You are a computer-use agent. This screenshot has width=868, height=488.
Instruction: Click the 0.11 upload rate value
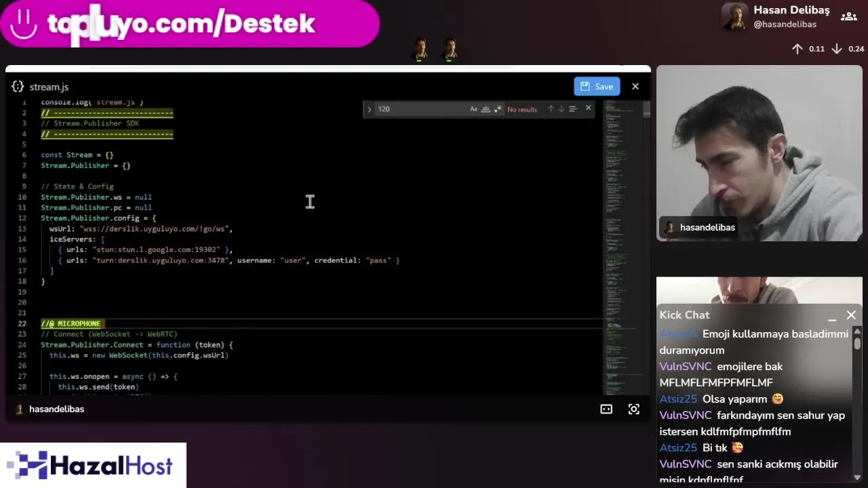[x=816, y=49]
